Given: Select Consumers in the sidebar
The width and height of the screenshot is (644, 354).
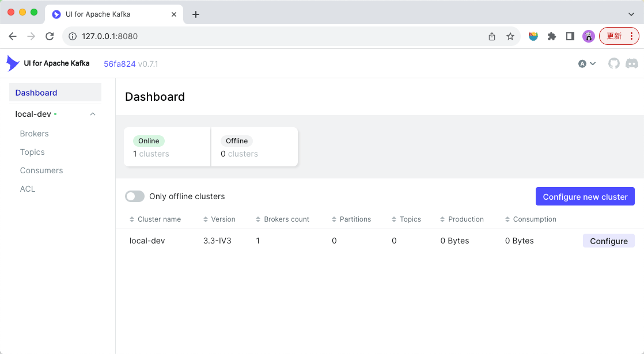Looking at the screenshot, I should pyautogui.click(x=41, y=170).
